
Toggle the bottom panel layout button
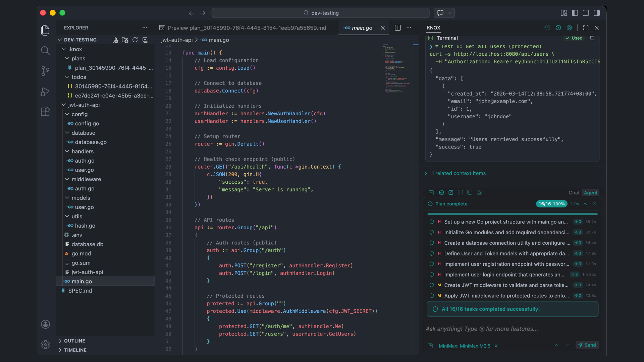coord(586,13)
